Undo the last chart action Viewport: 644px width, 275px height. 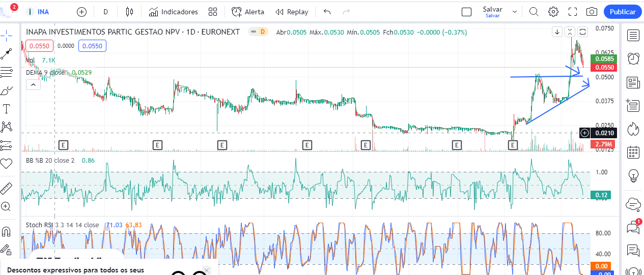click(327, 12)
